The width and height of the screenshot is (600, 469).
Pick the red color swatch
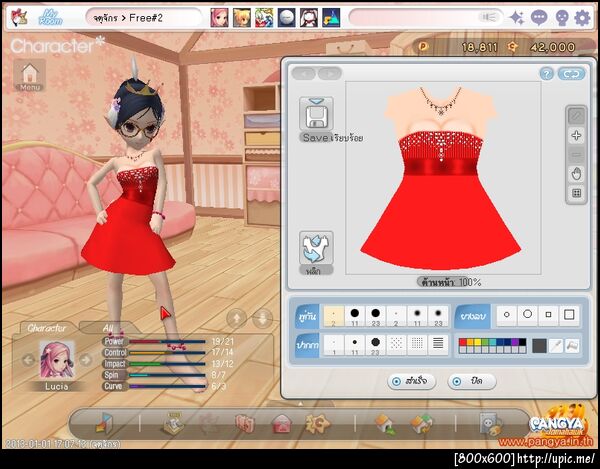[462, 342]
